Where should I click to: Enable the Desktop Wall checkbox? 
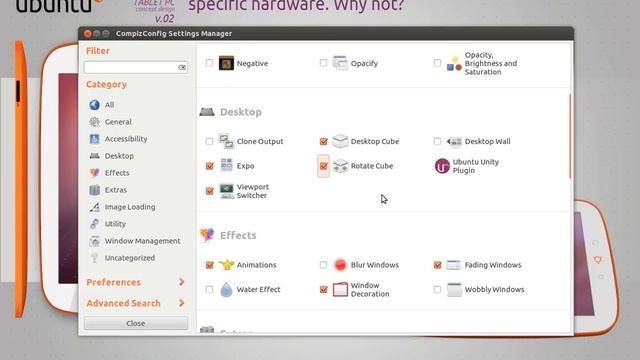437,141
